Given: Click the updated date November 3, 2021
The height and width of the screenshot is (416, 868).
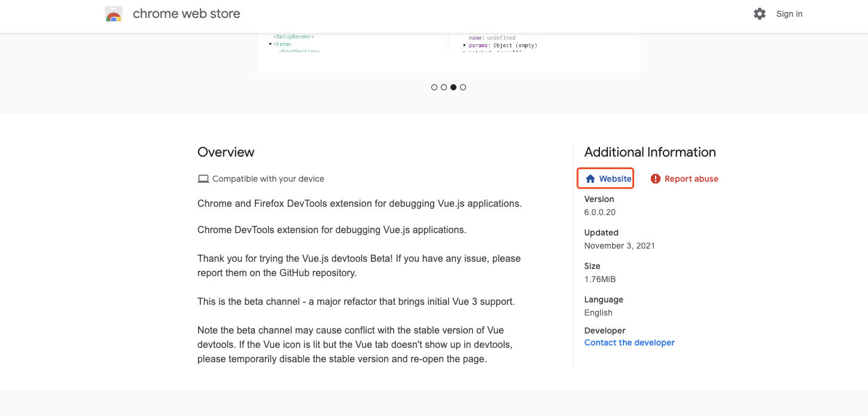Looking at the screenshot, I should tap(620, 246).
